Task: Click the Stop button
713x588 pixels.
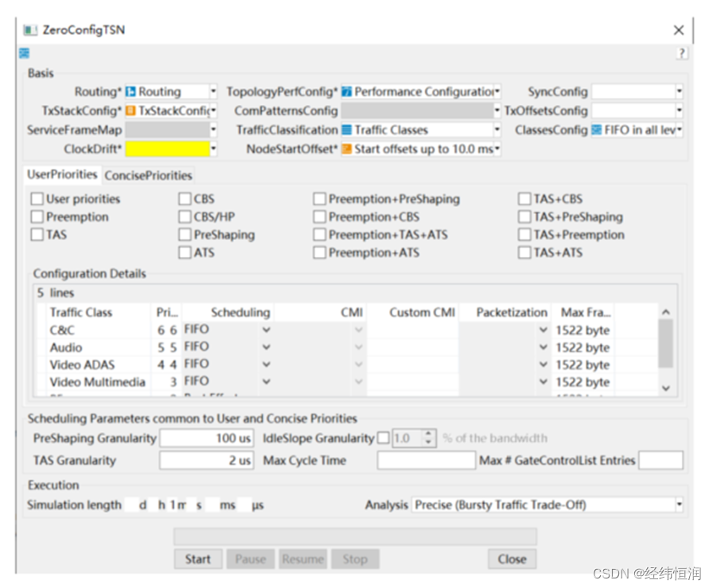Action: click(355, 559)
